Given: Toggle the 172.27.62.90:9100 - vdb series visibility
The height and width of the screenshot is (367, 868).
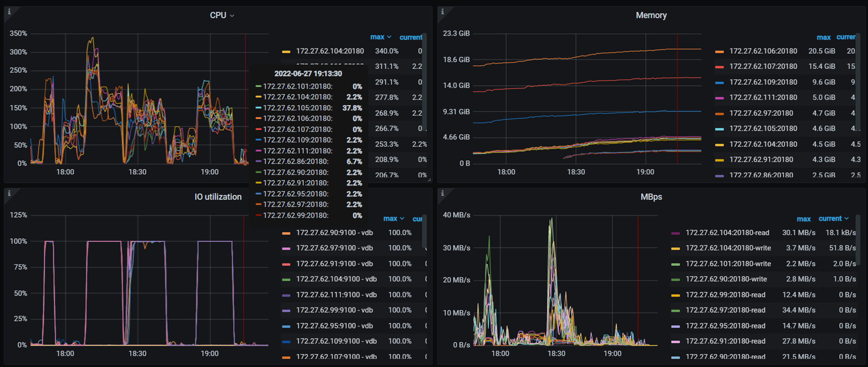Looking at the screenshot, I should 334,233.
